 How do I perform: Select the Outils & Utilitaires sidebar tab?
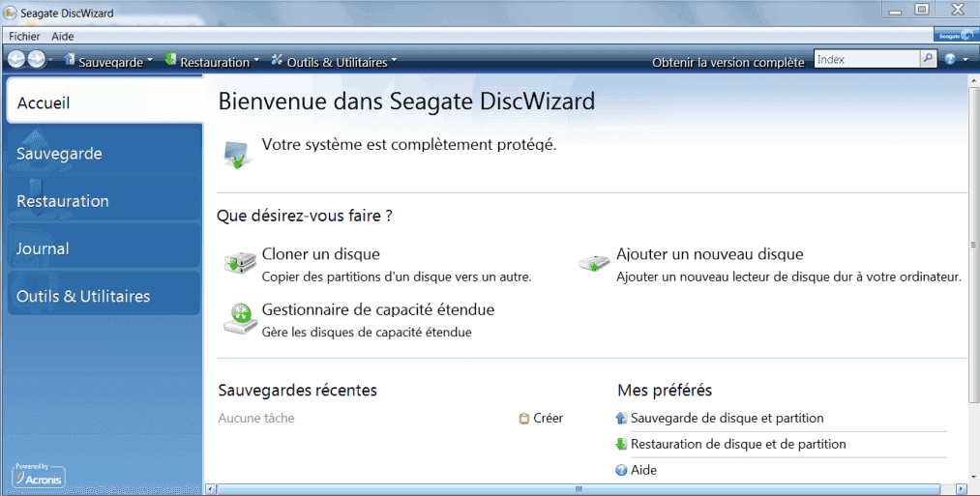104,294
